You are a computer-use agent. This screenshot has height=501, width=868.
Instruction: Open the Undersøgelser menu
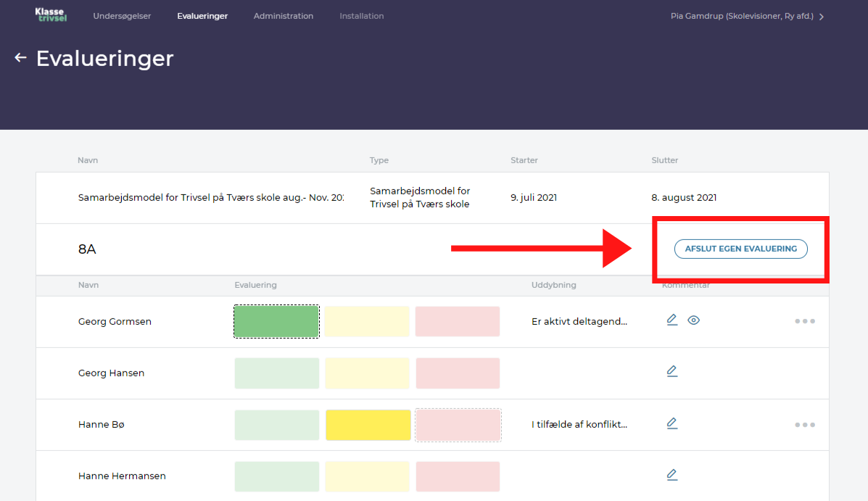coord(122,16)
